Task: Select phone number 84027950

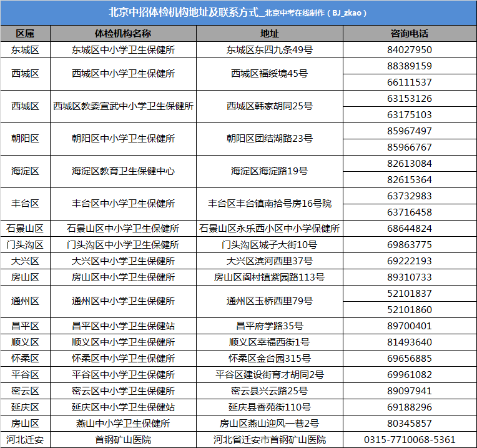Action: pos(410,50)
